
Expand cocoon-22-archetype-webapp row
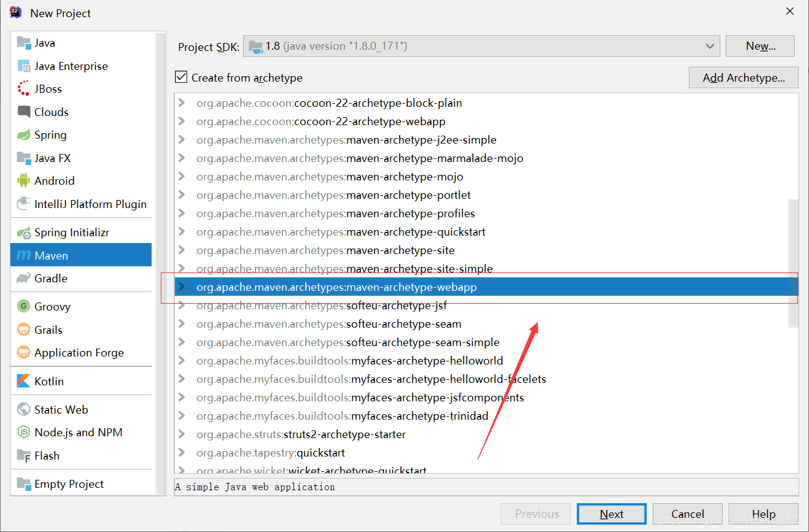tap(181, 121)
